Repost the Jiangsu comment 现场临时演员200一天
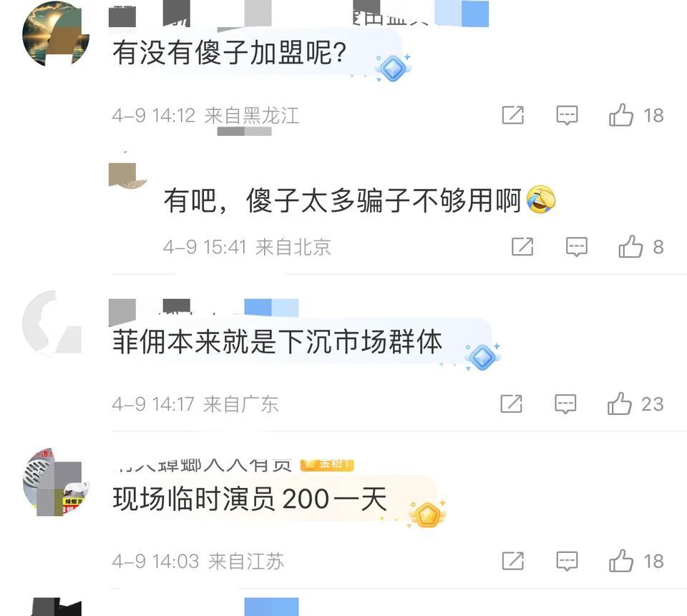The width and height of the screenshot is (687, 616). coord(512,561)
